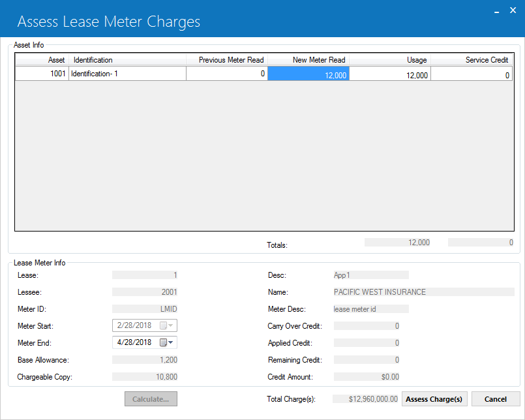Click the Lease field showing 1
Viewport: 525px width, 420px height.
tap(145, 275)
